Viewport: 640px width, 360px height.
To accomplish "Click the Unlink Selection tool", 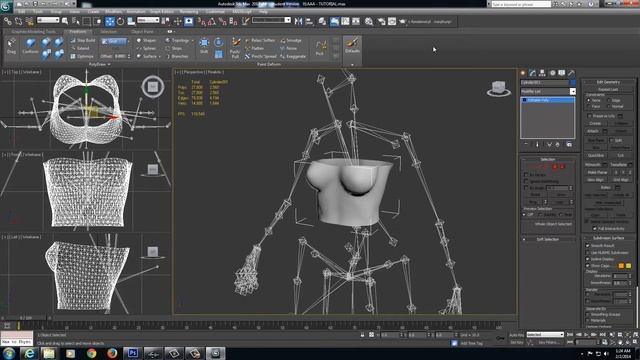I will click(18, 21).
